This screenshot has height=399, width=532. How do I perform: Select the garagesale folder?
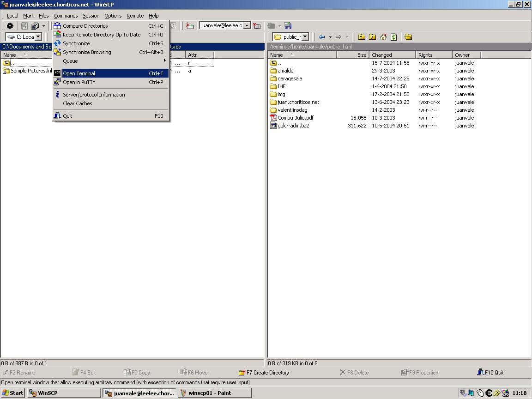pyautogui.click(x=290, y=79)
